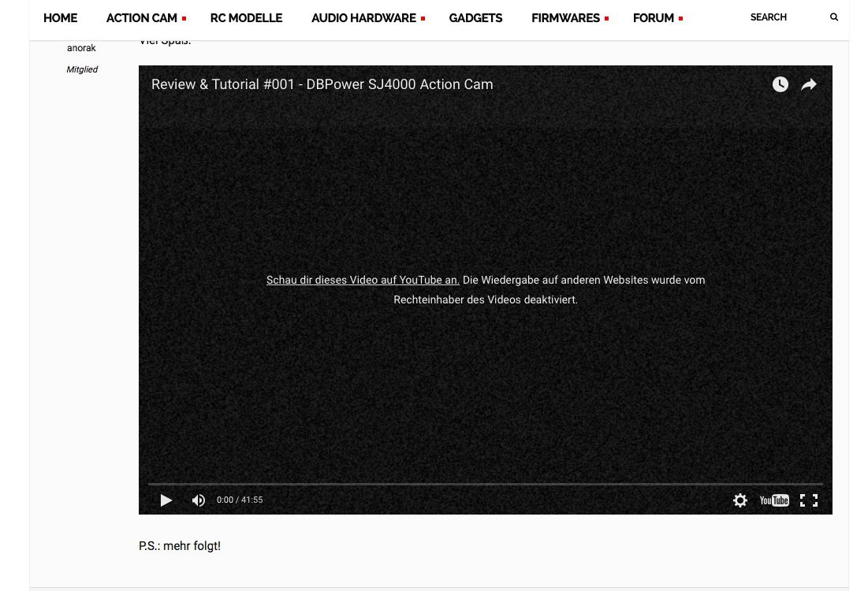Image resolution: width=868 pixels, height=591 pixels.
Task: Mute the video with the speaker icon
Action: (x=199, y=500)
